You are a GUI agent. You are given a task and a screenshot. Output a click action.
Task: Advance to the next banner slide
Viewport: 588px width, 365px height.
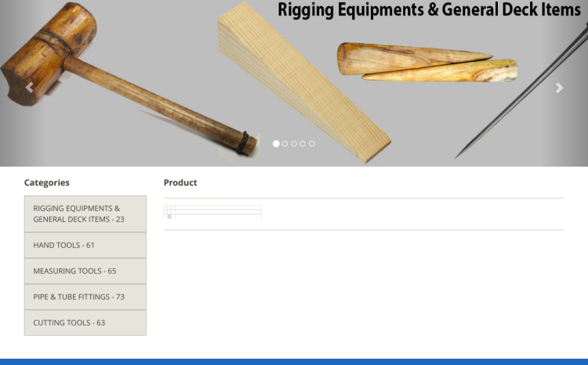(x=559, y=88)
